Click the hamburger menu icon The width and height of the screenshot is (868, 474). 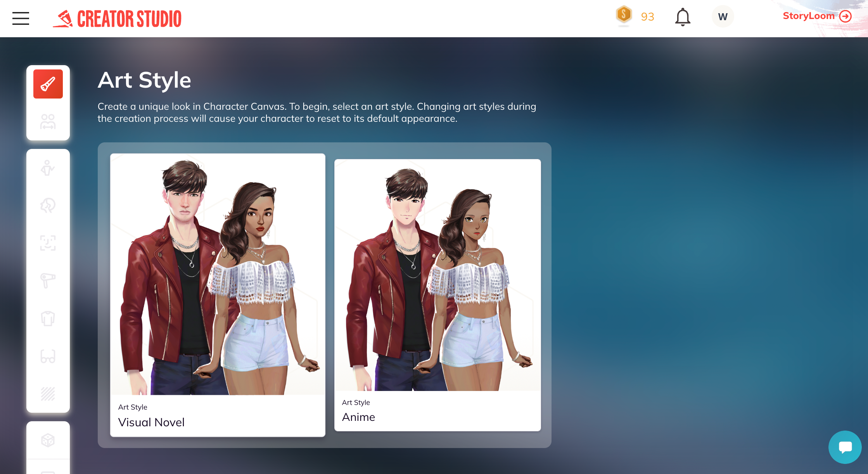tap(21, 17)
